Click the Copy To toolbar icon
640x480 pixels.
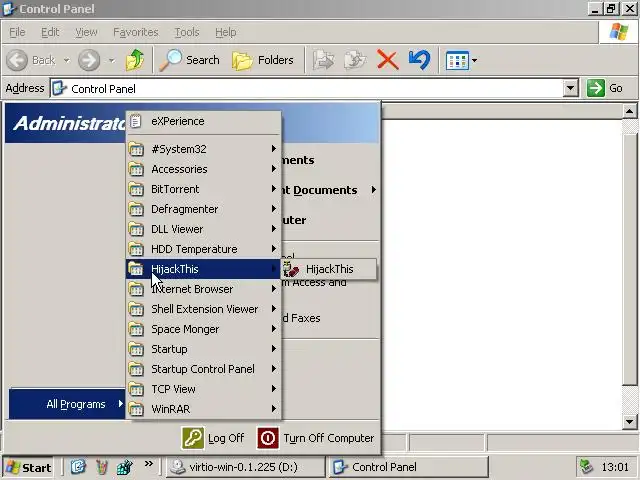(355, 60)
